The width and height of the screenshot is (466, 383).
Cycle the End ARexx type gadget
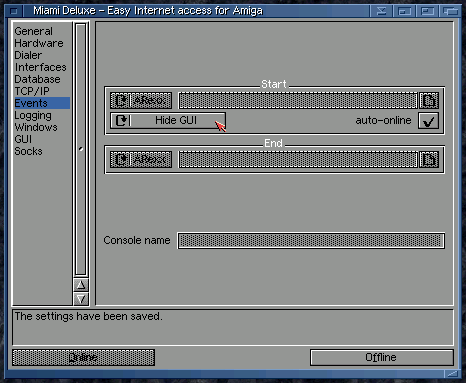click(141, 160)
